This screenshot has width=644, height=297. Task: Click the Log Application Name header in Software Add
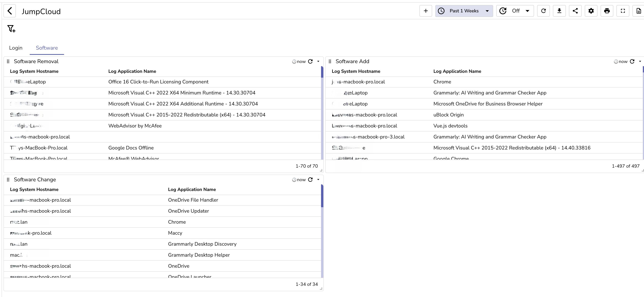tap(457, 71)
